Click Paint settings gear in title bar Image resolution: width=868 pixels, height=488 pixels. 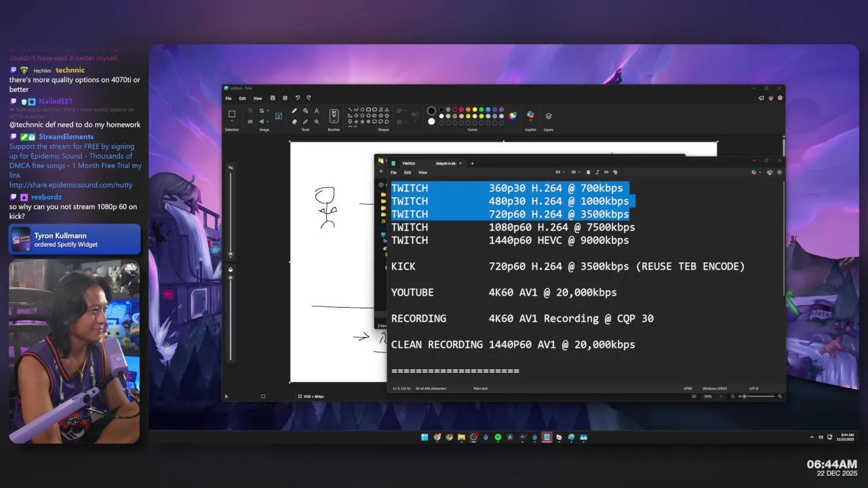point(780,98)
